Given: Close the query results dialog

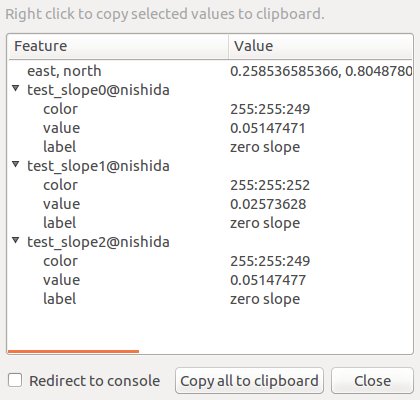Looking at the screenshot, I should tap(372, 381).
